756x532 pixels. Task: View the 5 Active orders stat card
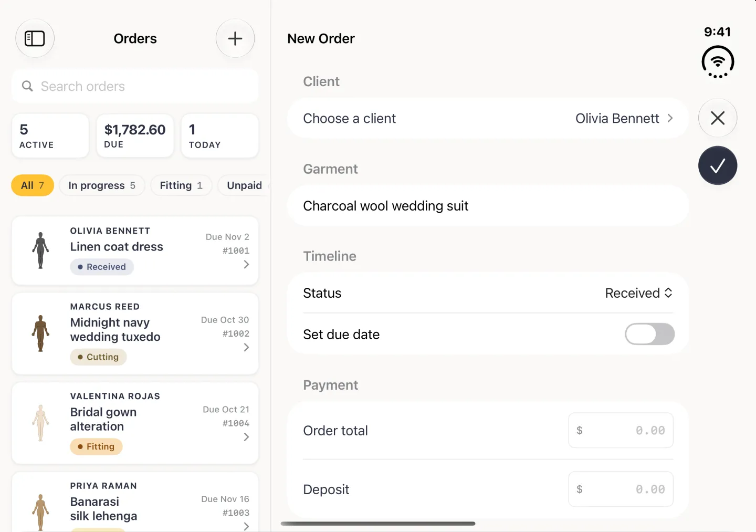click(50, 136)
